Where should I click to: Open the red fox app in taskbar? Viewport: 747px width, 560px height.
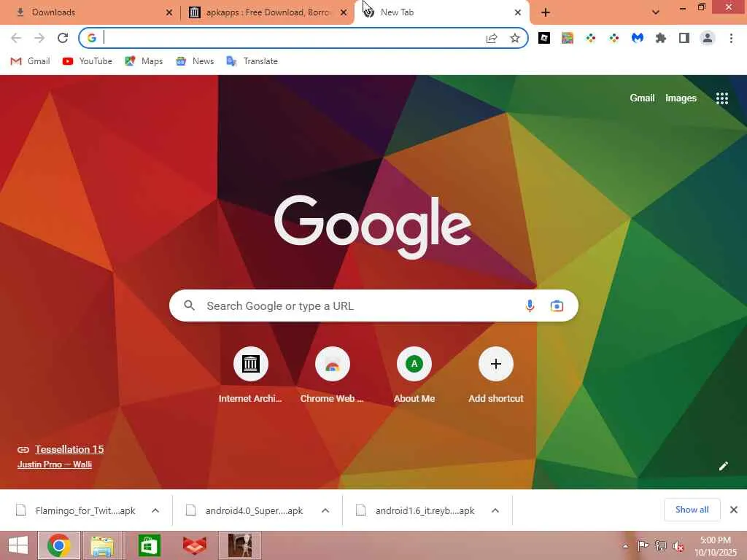pyautogui.click(x=195, y=545)
